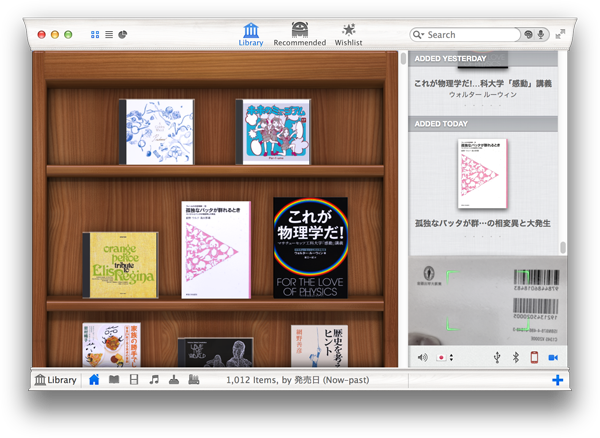Filter the library by Music
The height and width of the screenshot is (438, 600).
pos(154,380)
